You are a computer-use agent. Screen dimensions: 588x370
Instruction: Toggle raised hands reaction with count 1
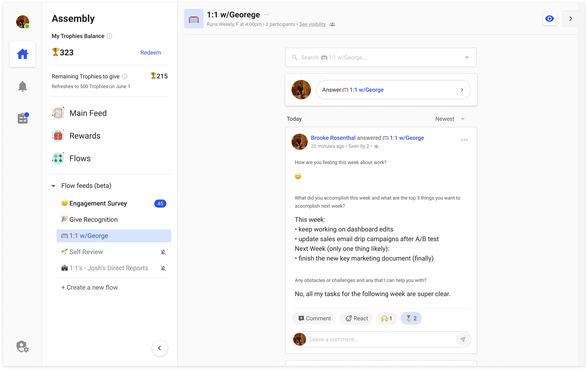point(387,318)
